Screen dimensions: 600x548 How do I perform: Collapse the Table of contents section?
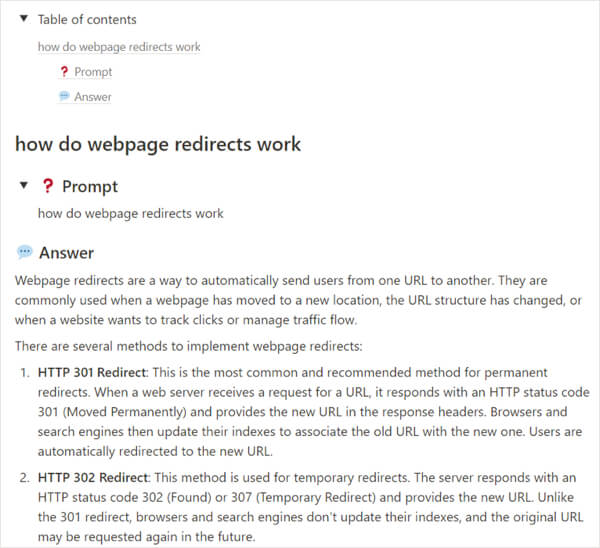click(24, 19)
